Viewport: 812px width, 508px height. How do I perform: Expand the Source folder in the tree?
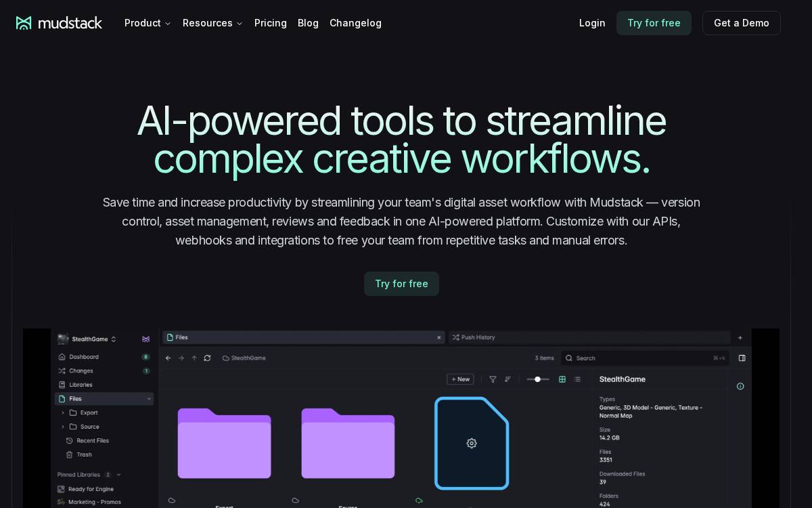(x=63, y=427)
